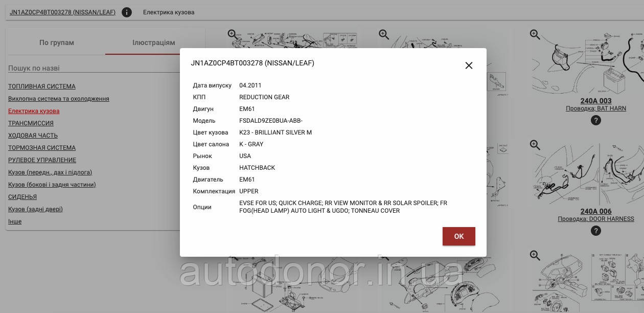Click the help icon under BAT HARN
This screenshot has height=313, width=644.
tap(596, 121)
